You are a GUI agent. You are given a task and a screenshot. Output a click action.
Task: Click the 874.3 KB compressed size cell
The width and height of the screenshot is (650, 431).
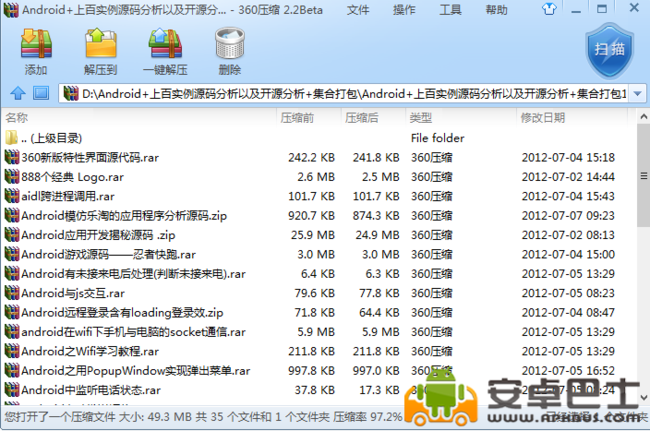[376, 216]
